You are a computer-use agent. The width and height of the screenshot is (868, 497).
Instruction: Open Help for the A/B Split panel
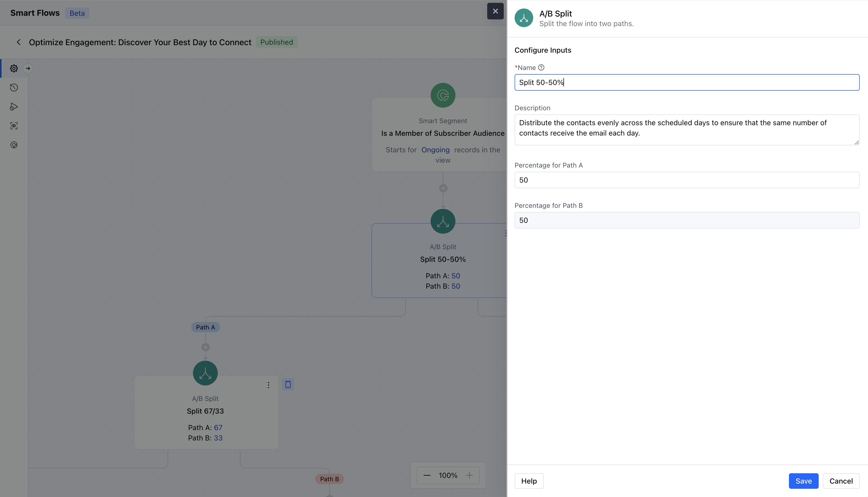529,481
